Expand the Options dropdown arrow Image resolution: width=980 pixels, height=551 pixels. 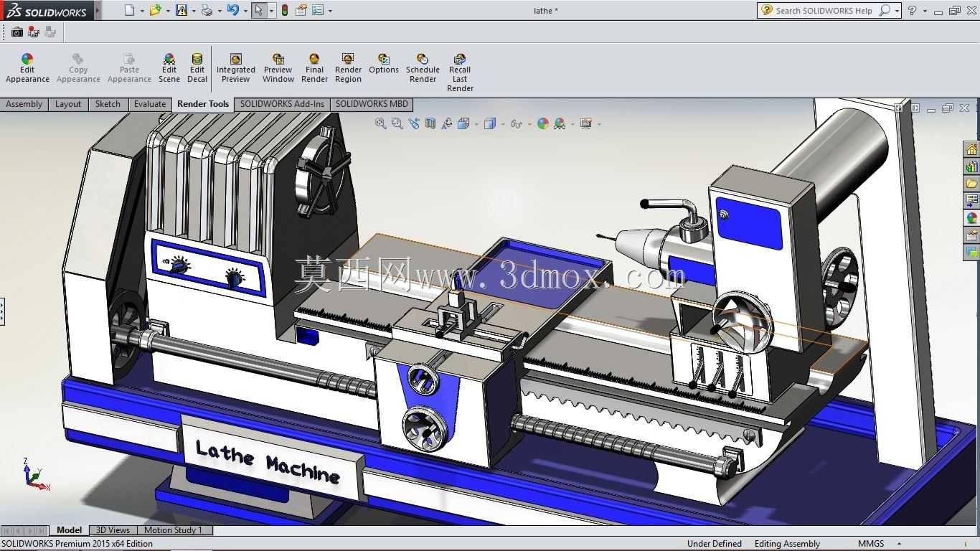[x=330, y=11]
